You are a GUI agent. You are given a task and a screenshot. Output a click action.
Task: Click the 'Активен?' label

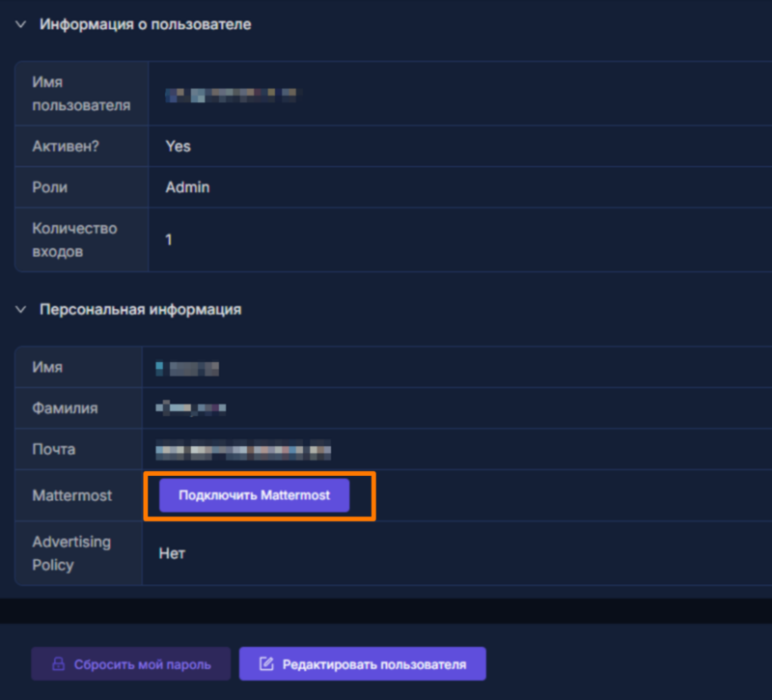click(66, 147)
